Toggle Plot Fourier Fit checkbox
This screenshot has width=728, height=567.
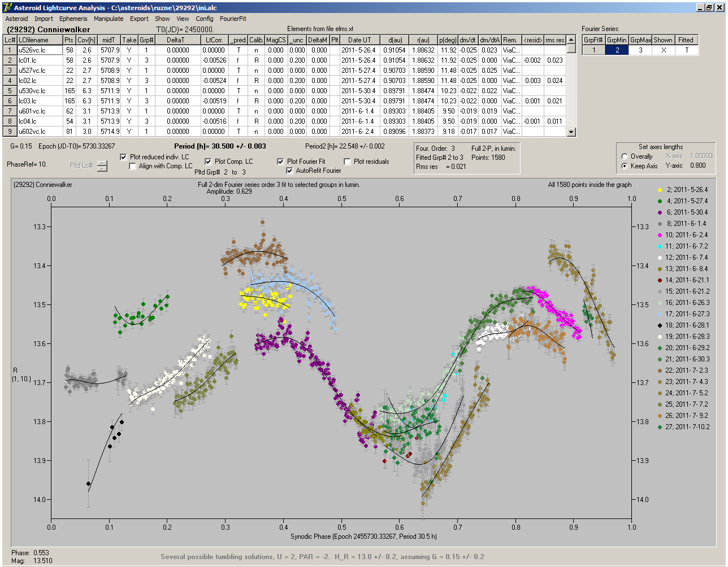[x=280, y=162]
